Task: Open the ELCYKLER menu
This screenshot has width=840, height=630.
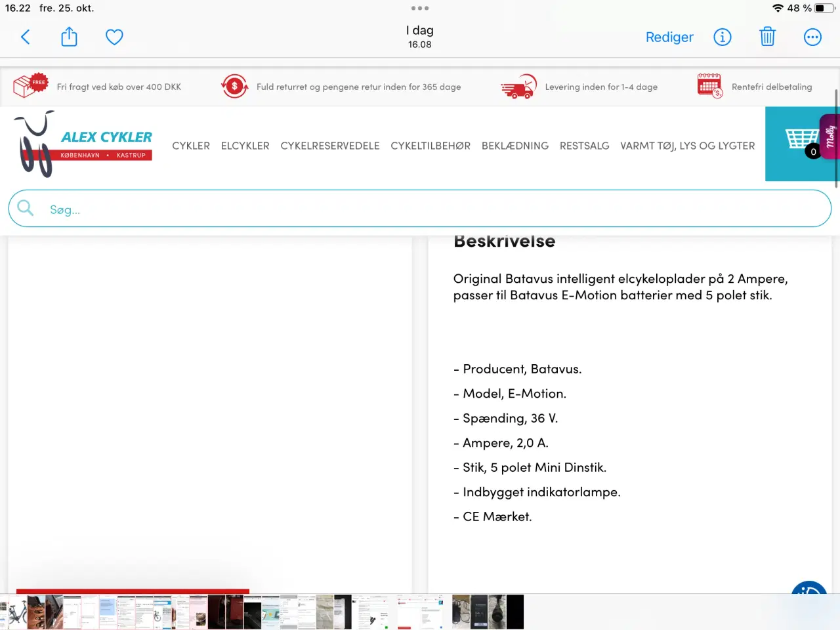Action: [245, 146]
